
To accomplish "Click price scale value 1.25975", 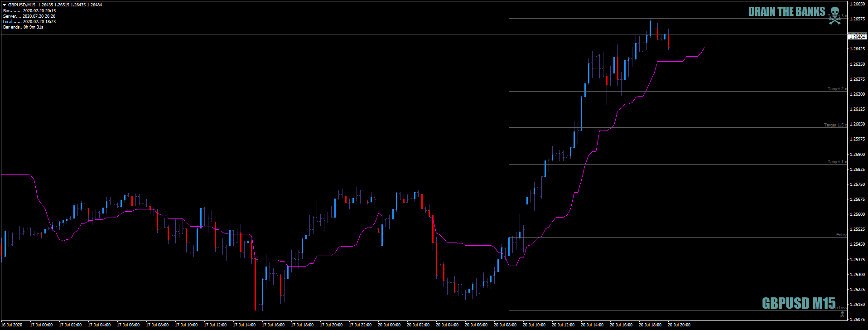I will (x=858, y=139).
